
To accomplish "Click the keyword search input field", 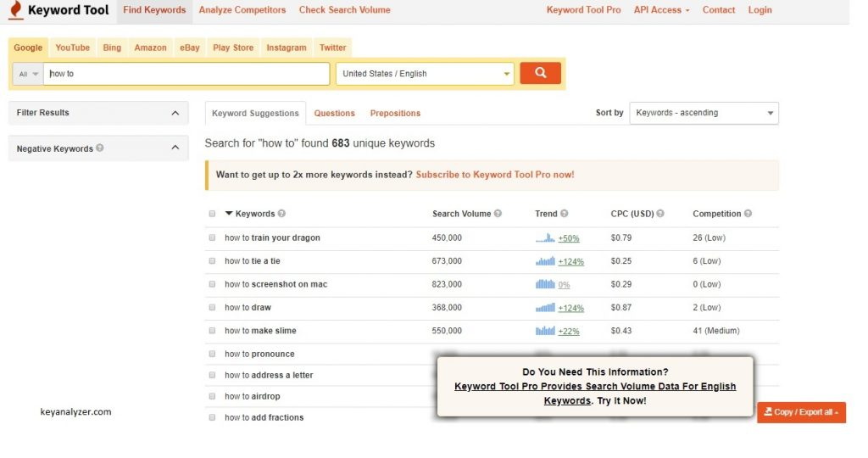I will 186,74.
